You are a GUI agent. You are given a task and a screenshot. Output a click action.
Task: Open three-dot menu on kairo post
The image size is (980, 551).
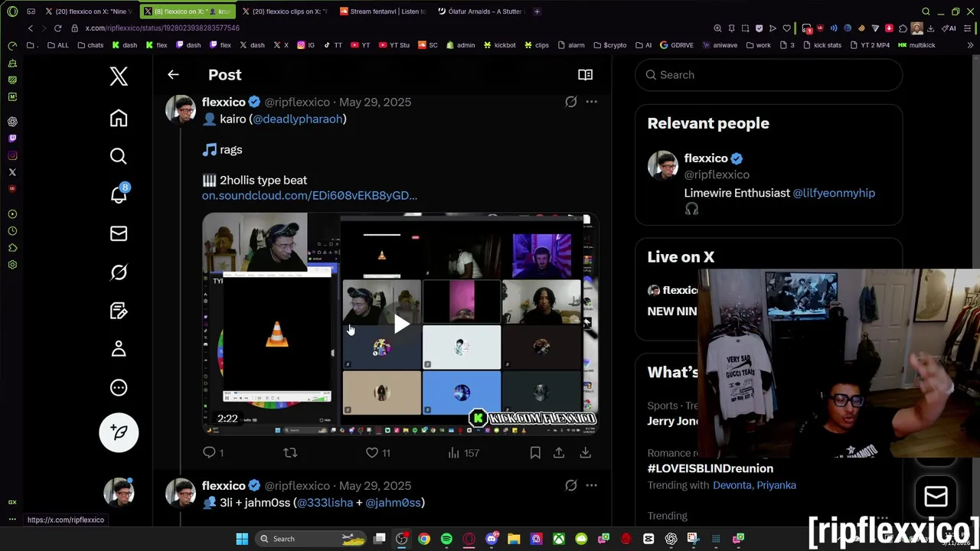[591, 102]
